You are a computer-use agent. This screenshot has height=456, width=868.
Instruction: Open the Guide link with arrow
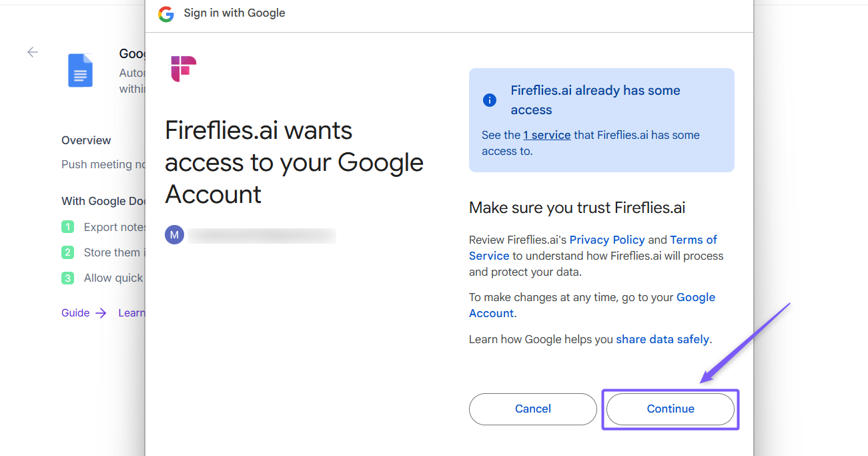83,312
